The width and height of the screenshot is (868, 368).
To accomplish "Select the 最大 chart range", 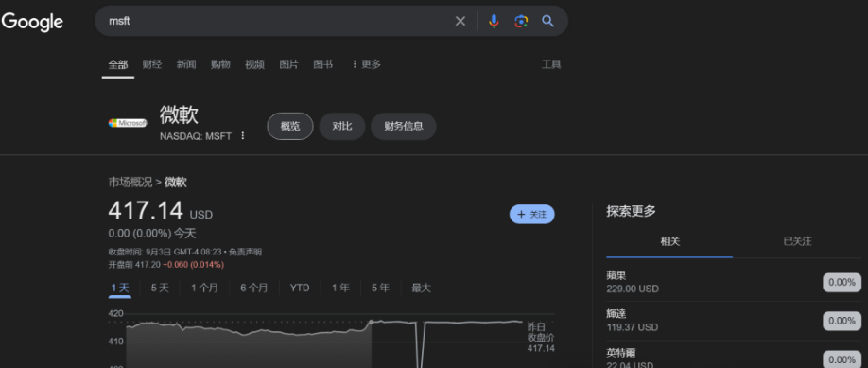I will point(422,289).
